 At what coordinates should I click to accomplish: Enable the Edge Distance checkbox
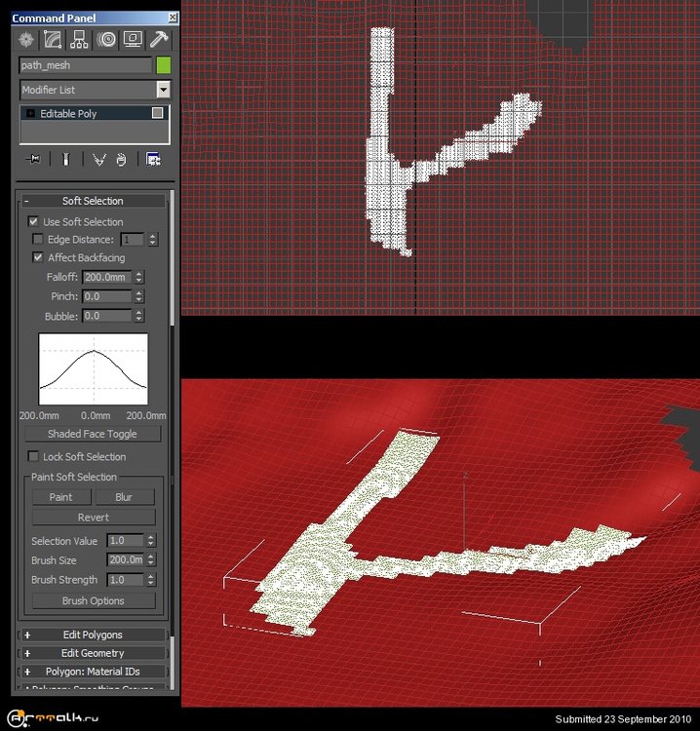tap(38, 239)
